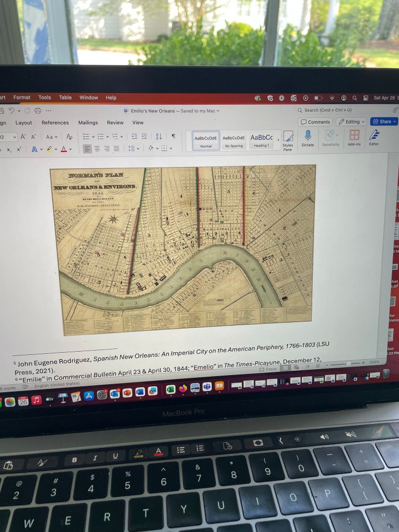Open the Table menu
399x532 pixels.
65,98
